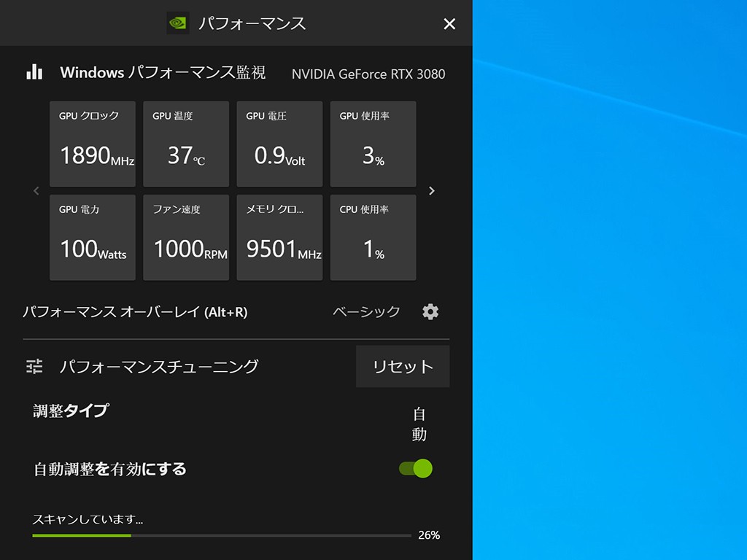Viewport: 747px width, 560px height.
Task: Click the スキャンしています... status text
Action: click(88, 519)
